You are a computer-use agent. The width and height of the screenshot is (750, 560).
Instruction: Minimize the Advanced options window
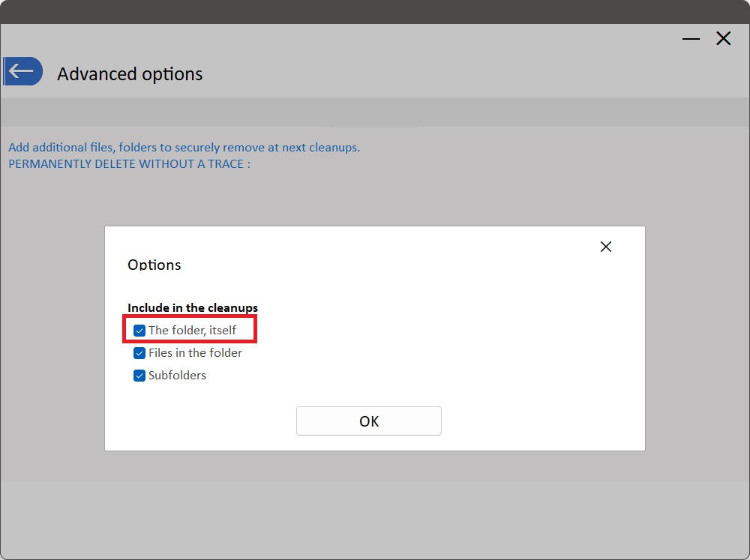(691, 39)
